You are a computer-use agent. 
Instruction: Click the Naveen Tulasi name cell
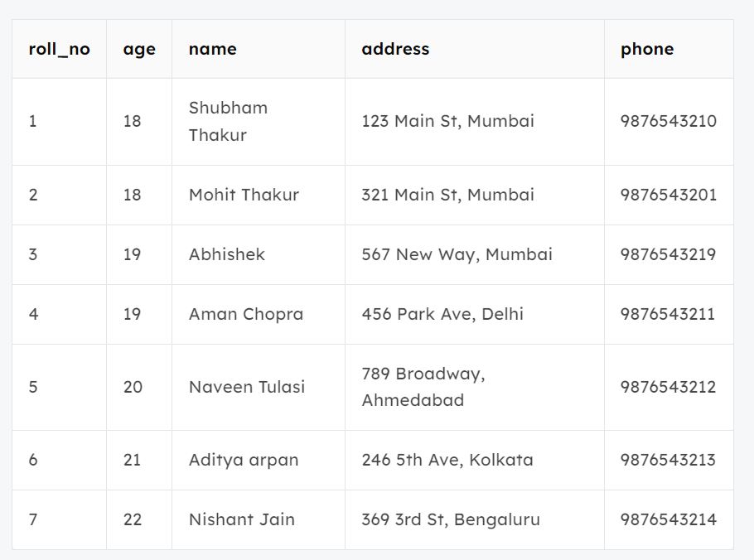[x=247, y=387]
